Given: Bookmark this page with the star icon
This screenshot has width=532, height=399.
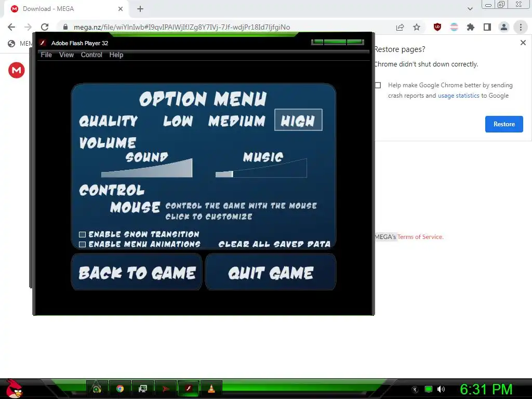Looking at the screenshot, I should click(417, 27).
